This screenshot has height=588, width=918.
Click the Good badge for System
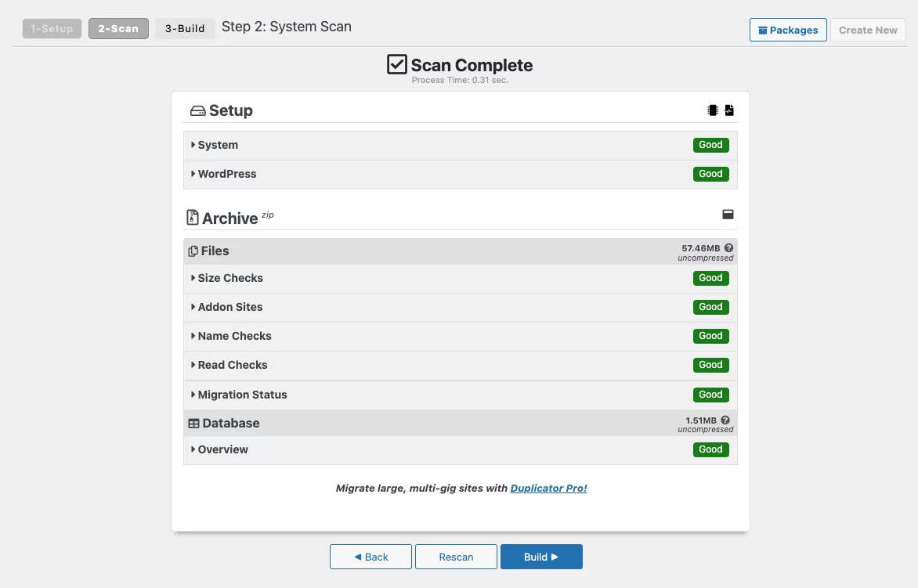710,145
